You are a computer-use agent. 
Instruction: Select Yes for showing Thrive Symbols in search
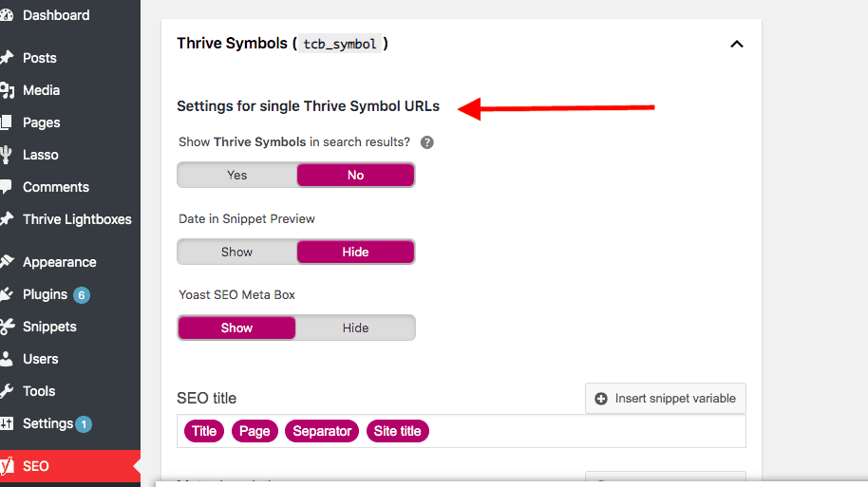(236, 175)
